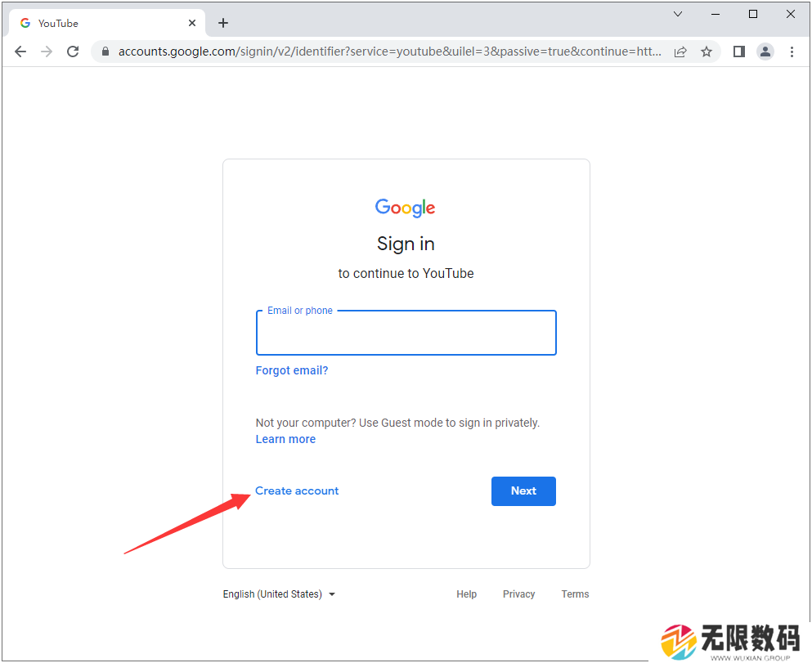Viewport: 812px width, 663px height.
Task: Close the YouTube tab
Action: tap(192, 23)
